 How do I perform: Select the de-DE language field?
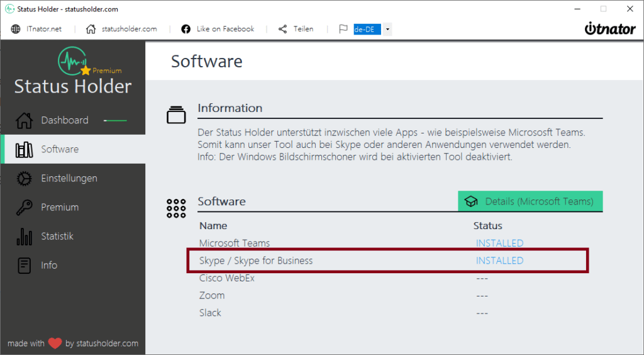367,29
